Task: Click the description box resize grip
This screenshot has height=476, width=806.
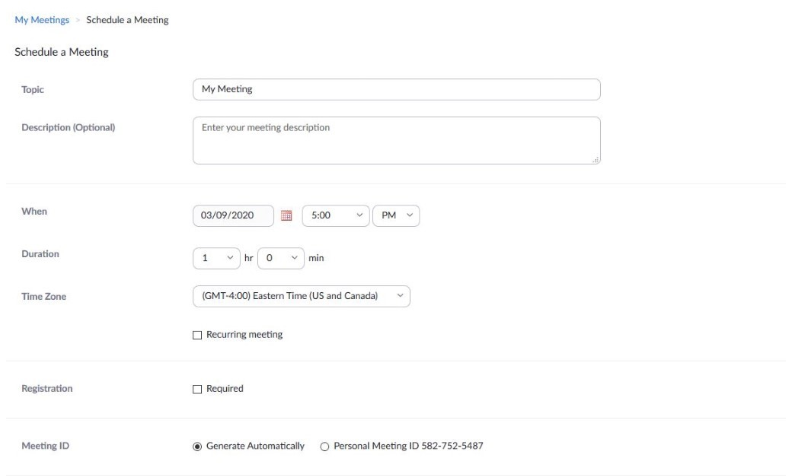Action: point(595,160)
